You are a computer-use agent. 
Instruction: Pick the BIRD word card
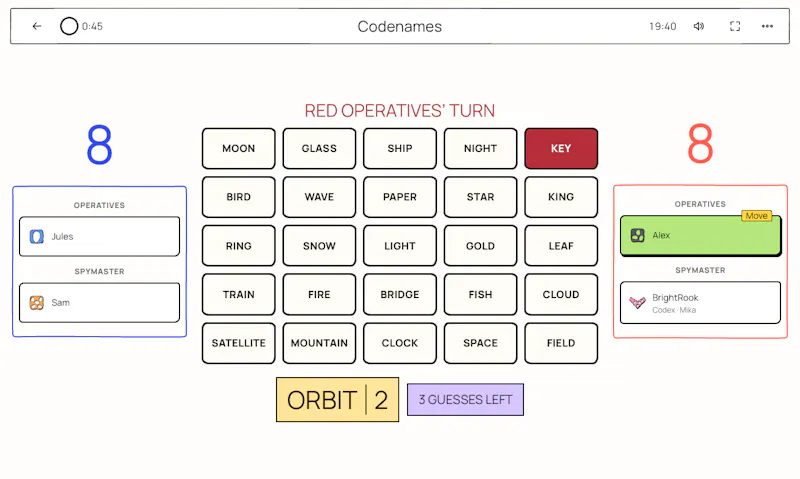coord(238,197)
